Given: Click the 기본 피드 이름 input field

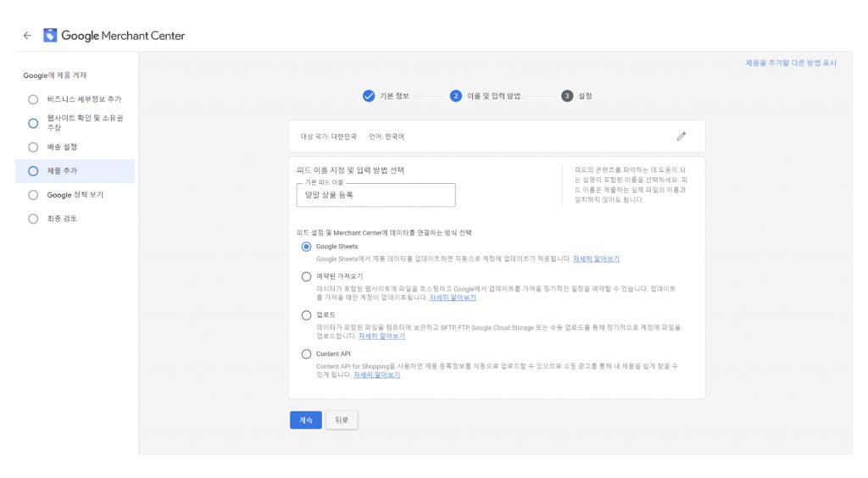Looking at the screenshot, I should [x=376, y=195].
